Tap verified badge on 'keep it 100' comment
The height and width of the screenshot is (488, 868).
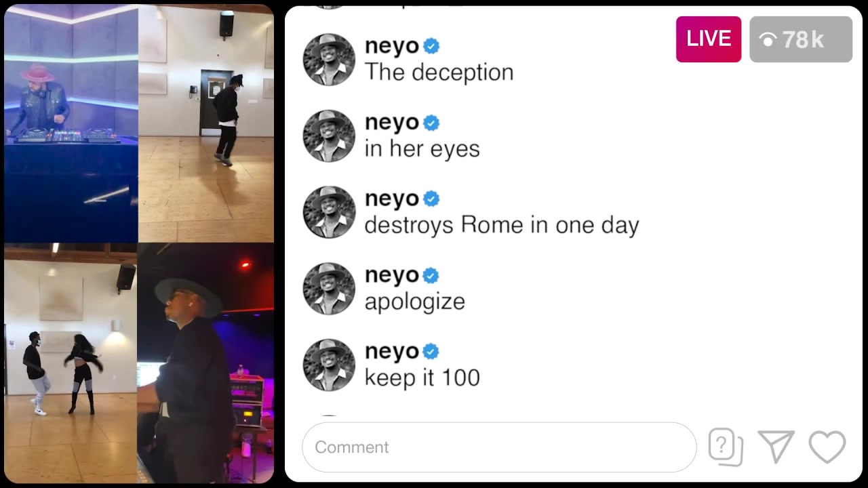pos(431,351)
